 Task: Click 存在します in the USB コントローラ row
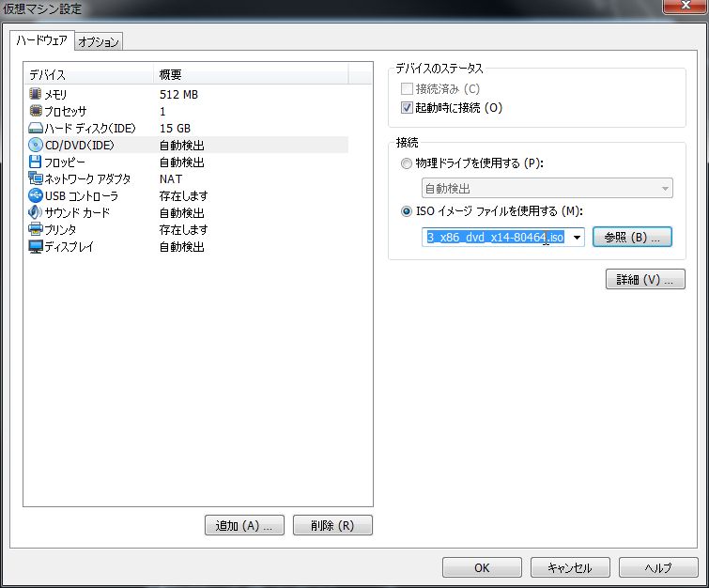coord(183,196)
